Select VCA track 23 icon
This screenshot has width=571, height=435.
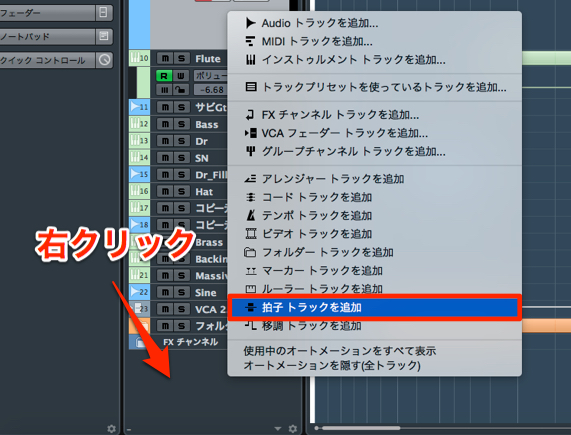[139, 309]
